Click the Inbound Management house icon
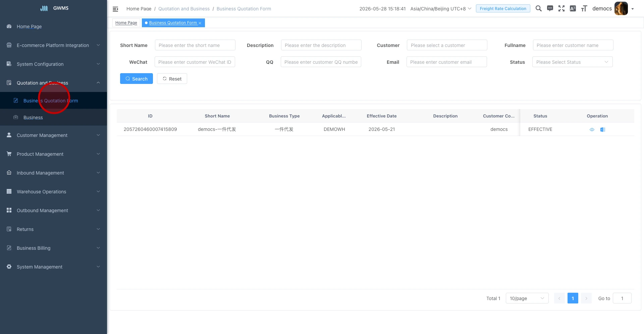This screenshot has height=334, width=644. (x=9, y=173)
